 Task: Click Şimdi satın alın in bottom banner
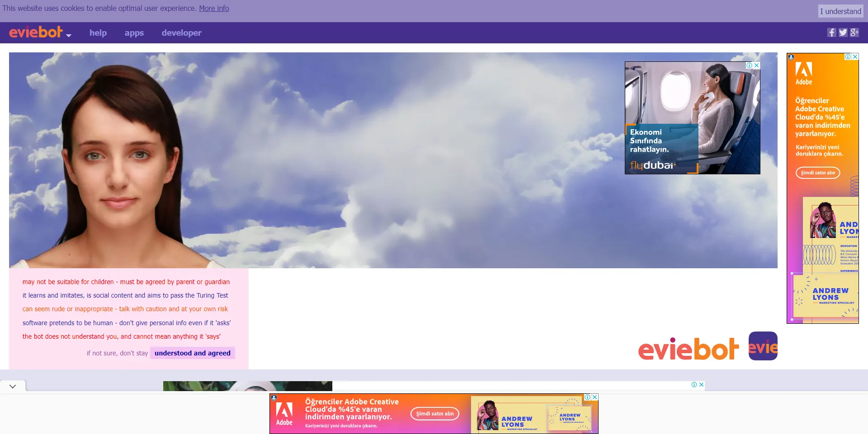coord(435,413)
